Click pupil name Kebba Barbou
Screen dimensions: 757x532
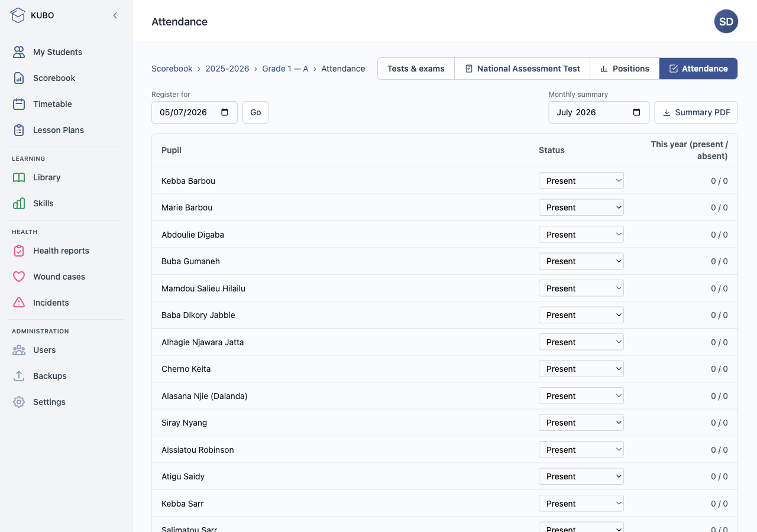[188, 181]
